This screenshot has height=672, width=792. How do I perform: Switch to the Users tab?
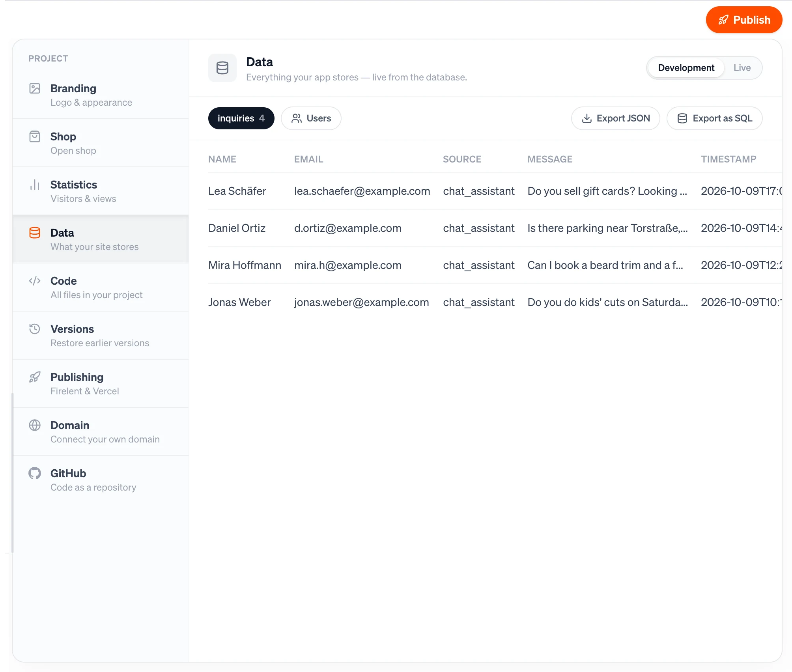click(311, 118)
